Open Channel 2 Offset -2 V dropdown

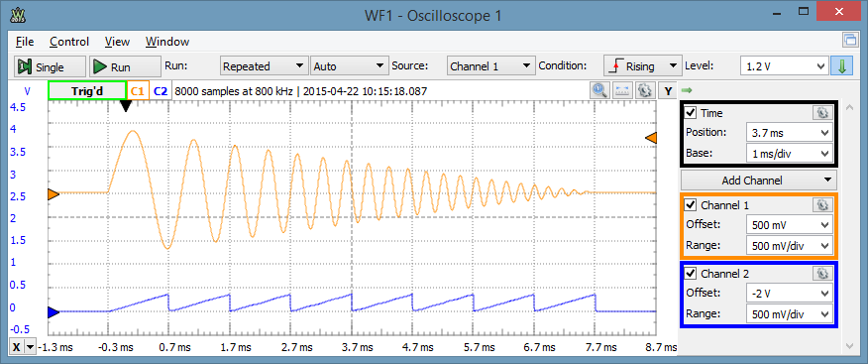790,293
